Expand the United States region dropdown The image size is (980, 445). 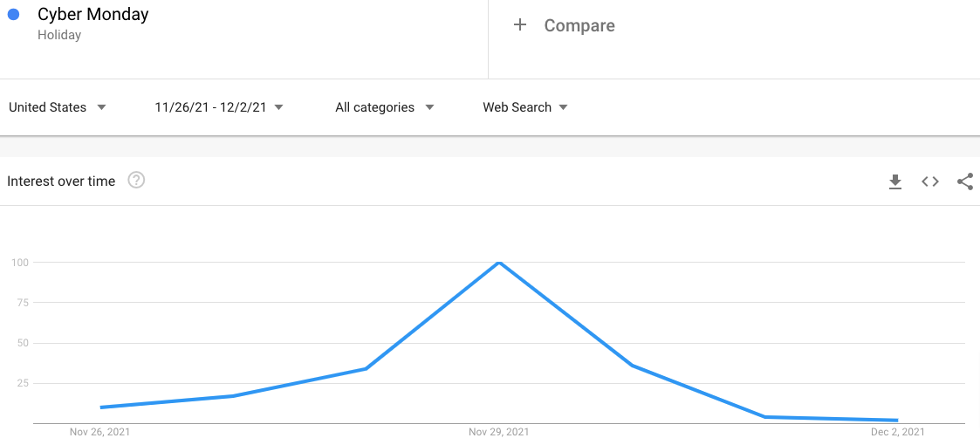[58, 107]
